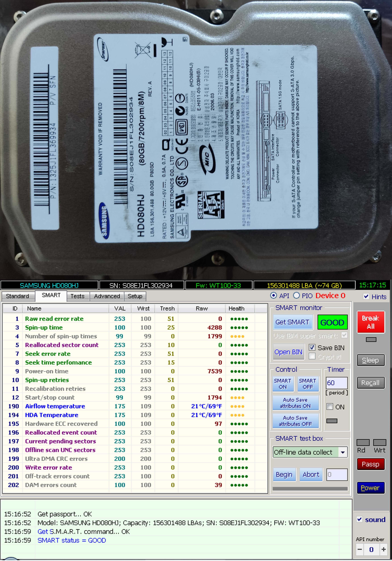This screenshot has width=392, height=561.
Task: Open the Off-line data collect dropdown
Action: click(343, 452)
